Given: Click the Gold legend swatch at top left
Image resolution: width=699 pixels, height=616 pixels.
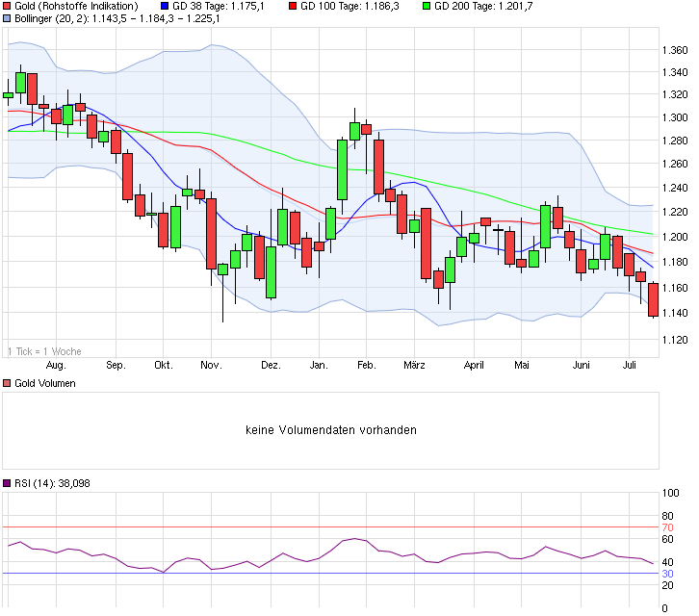Looking at the screenshot, I should click(7, 6).
